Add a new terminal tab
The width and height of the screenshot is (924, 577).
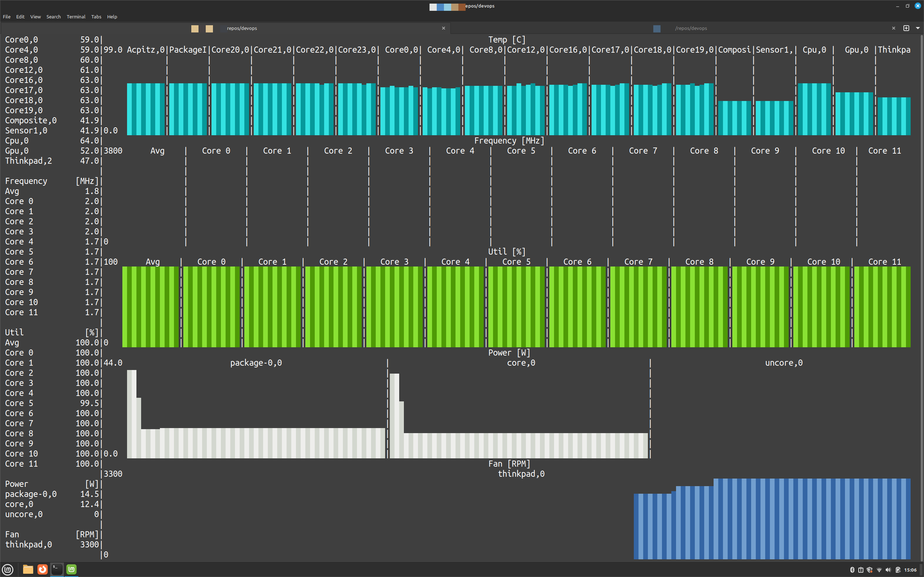pos(906,28)
